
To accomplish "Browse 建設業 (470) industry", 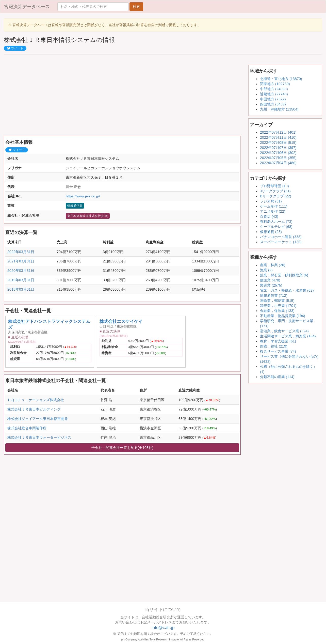I will [x=270, y=280].
